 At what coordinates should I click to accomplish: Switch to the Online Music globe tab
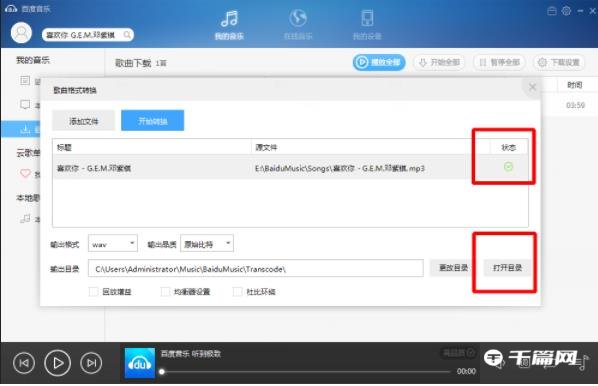pos(298,24)
